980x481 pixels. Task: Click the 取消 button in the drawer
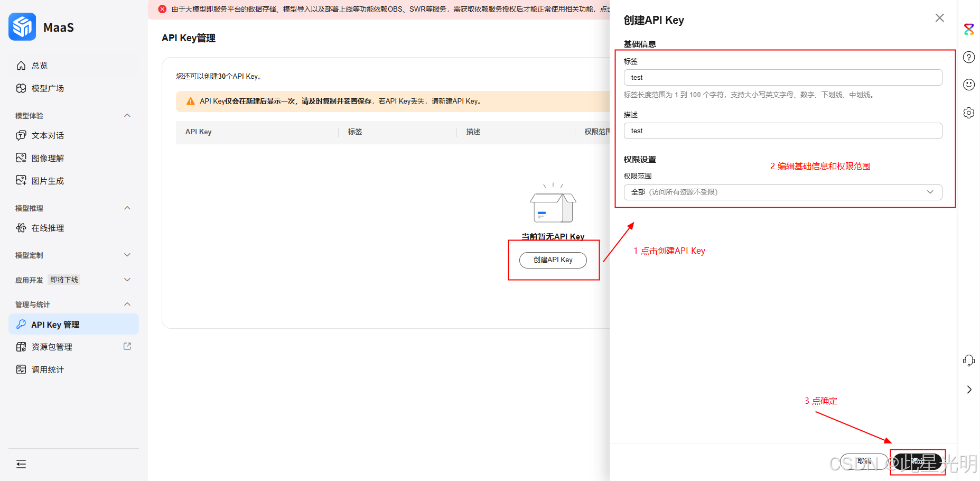tap(864, 460)
